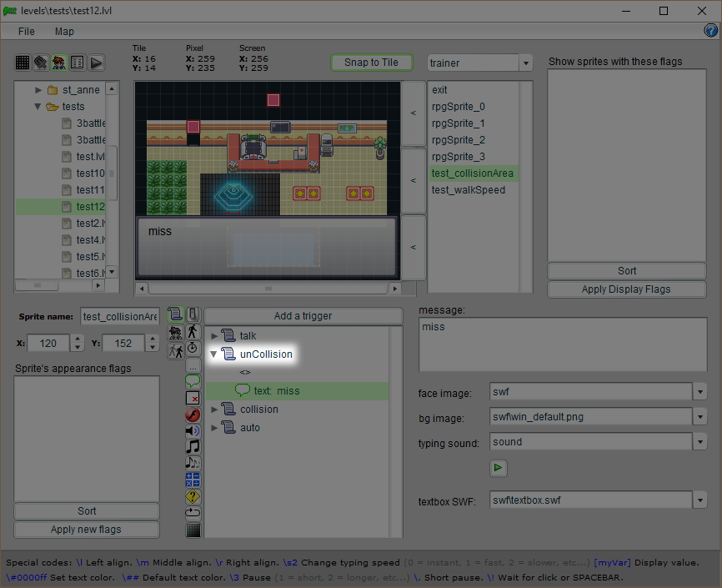Click the Sprite name input field
The image size is (722, 588).
[119, 317]
